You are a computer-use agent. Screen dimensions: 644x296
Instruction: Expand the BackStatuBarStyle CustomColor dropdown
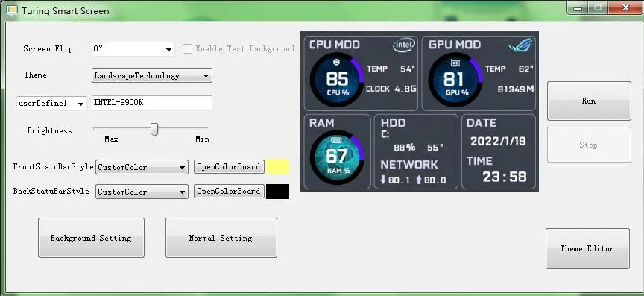[x=142, y=192]
